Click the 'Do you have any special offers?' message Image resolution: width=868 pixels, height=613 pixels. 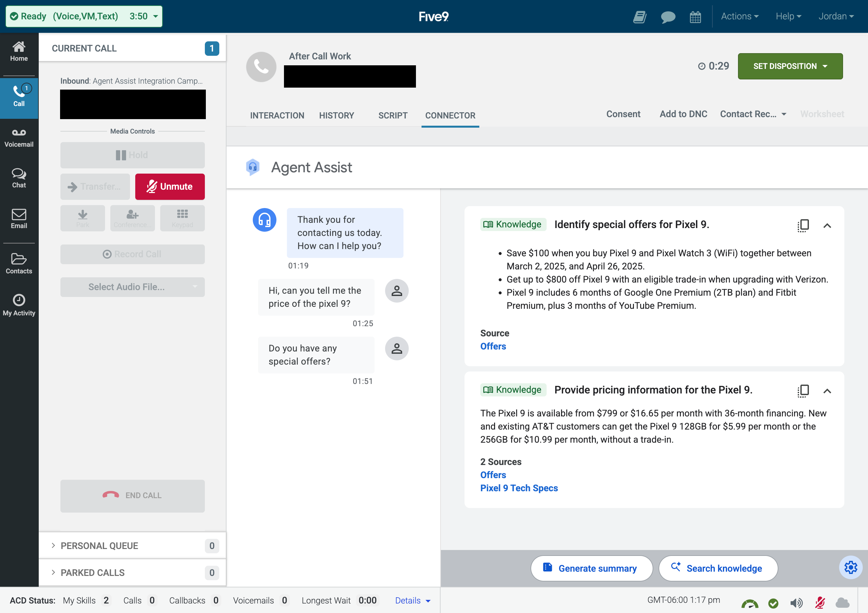coord(316,355)
